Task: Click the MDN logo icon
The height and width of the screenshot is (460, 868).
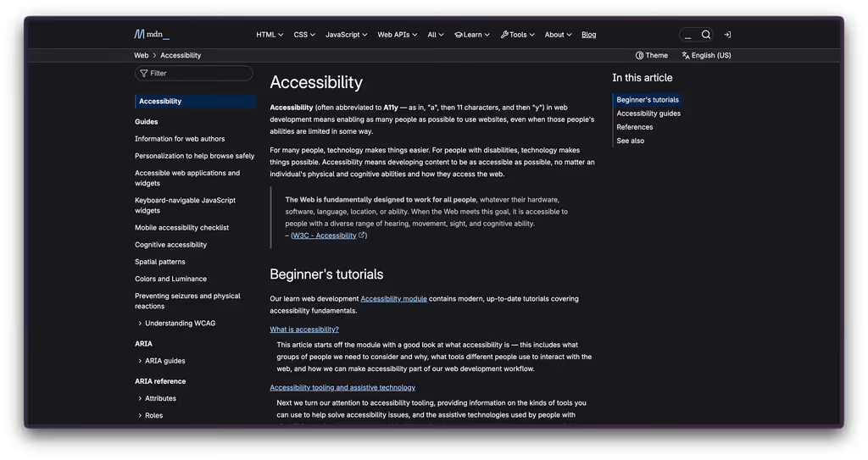Action: [x=139, y=35]
